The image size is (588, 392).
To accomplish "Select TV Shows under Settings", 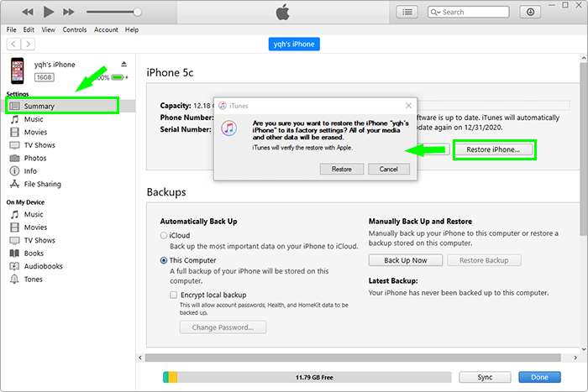I will [x=39, y=145].
